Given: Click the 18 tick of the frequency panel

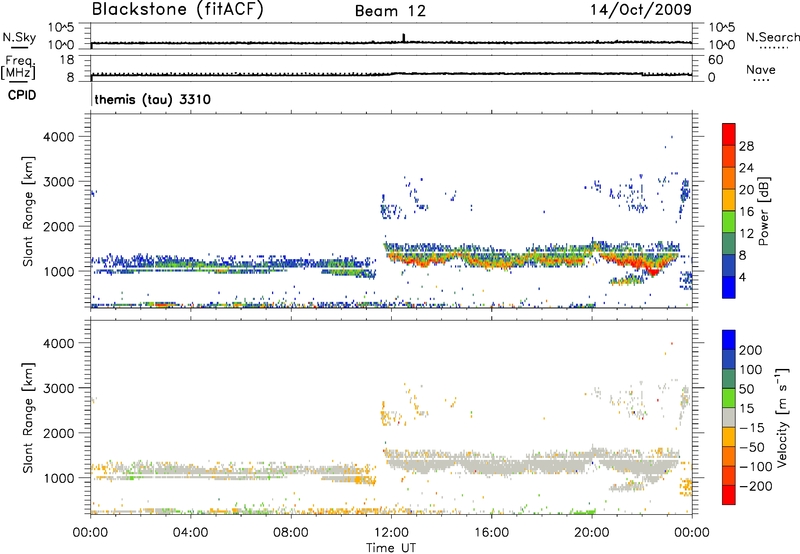Looking at the screenshot, I should point(67,60).
